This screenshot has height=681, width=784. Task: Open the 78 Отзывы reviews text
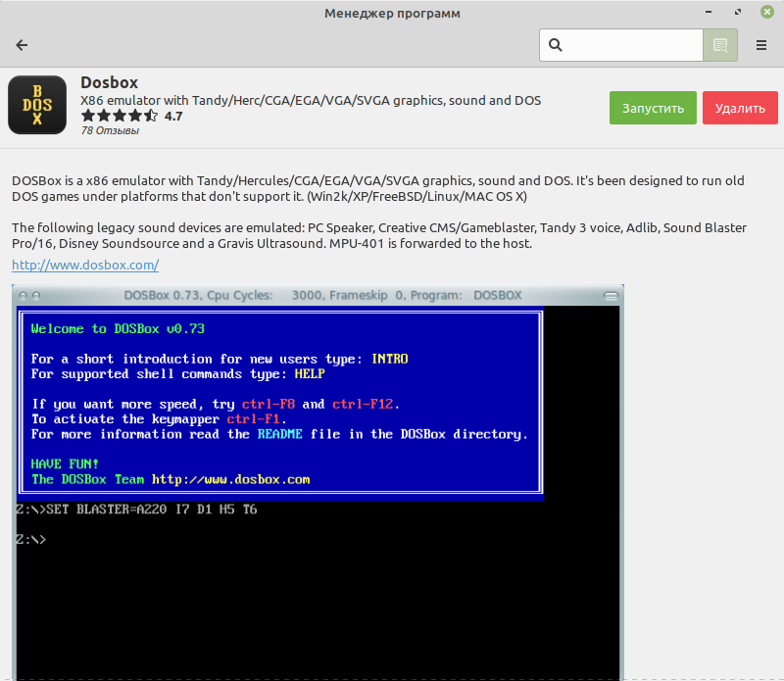110,130
